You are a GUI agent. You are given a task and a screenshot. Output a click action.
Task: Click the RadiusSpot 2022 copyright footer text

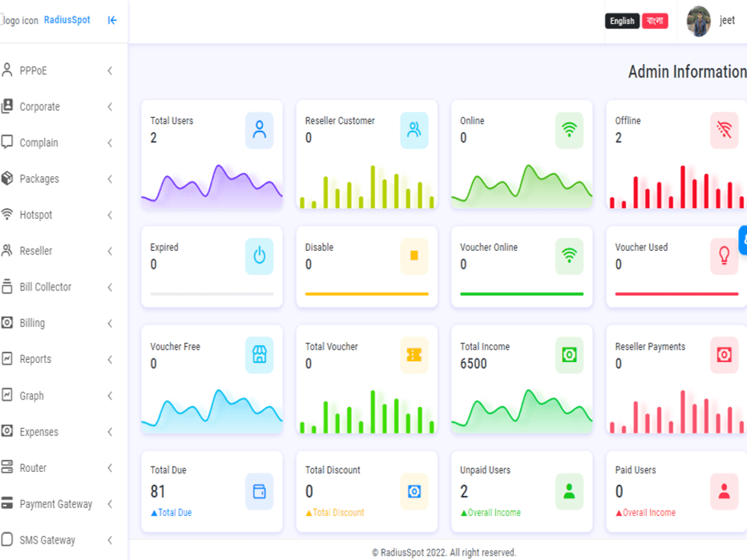coord(444,553)
